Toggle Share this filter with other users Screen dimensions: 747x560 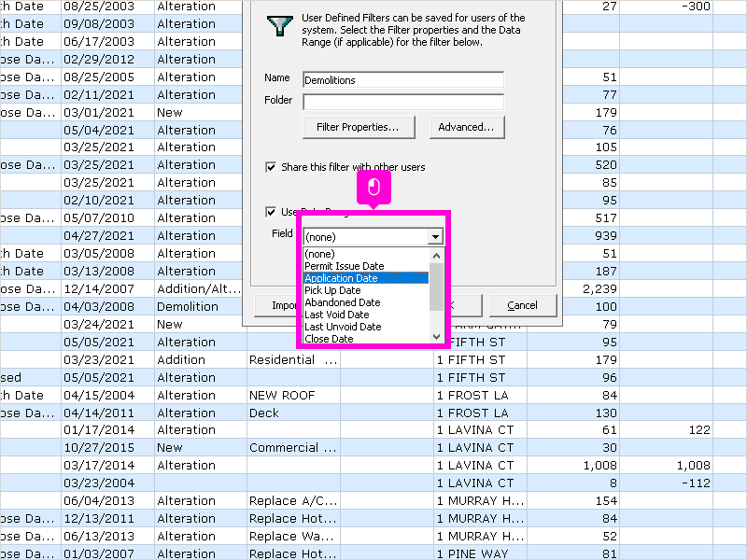pyautogui.click(x=271, y=167)
